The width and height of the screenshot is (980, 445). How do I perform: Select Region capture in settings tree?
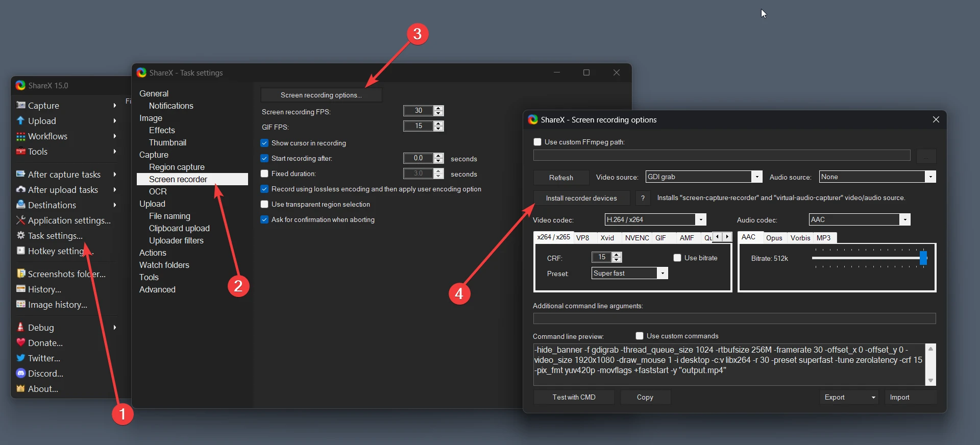(x=177, y=167)
